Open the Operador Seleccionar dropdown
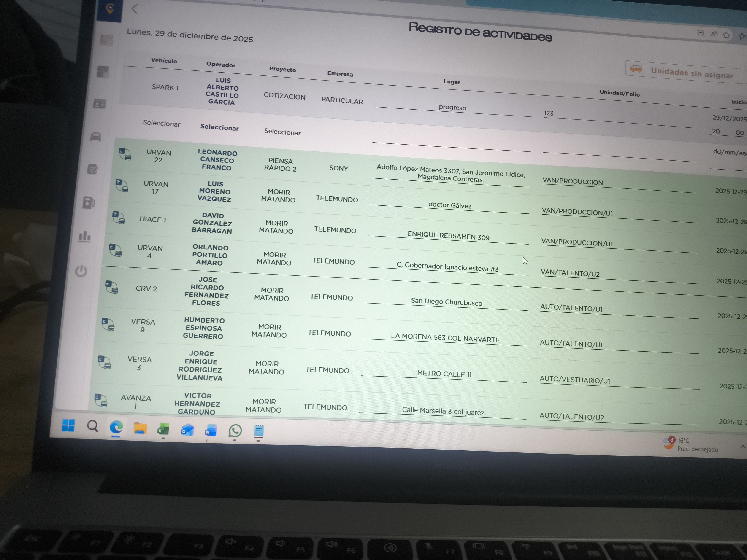747x560 pixels. 219,127
